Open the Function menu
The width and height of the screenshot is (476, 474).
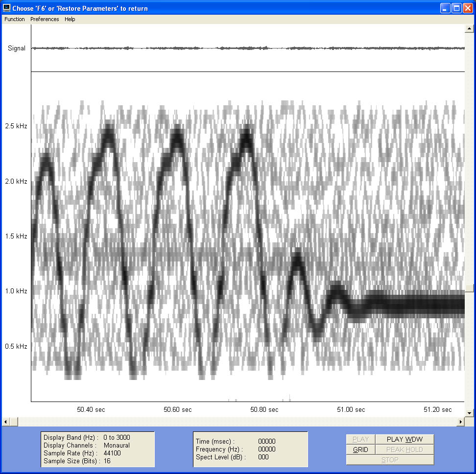pos(15,19)
